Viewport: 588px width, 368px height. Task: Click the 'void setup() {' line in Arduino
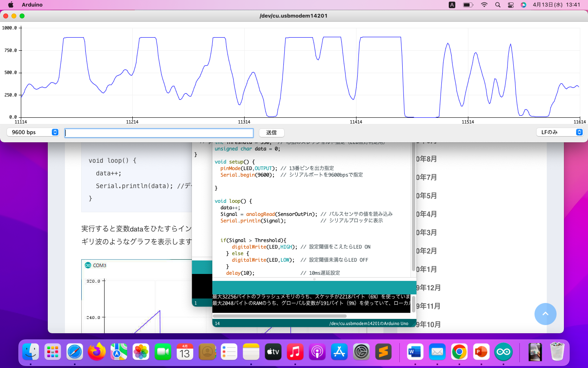coord(235,162)
